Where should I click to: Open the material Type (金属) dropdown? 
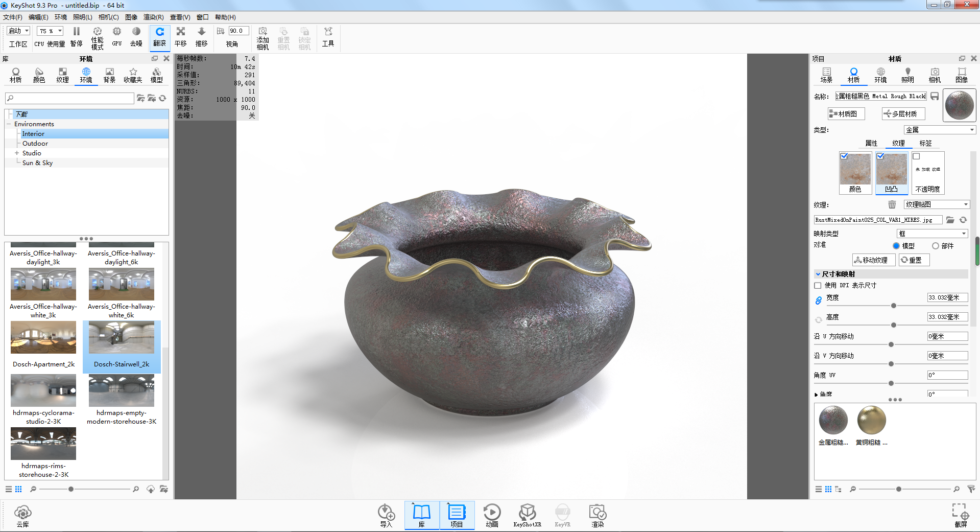[940, 130]
